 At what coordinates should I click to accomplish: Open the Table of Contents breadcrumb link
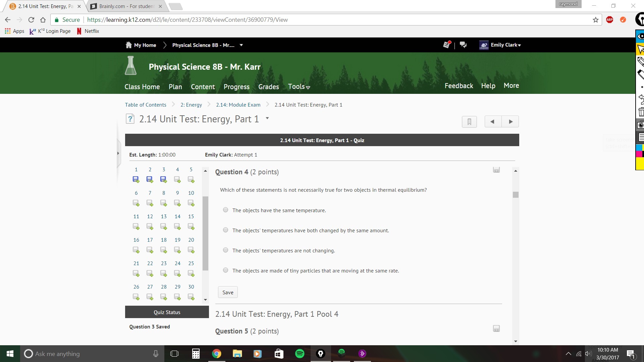pyautogui.click(x=146, y=105)
